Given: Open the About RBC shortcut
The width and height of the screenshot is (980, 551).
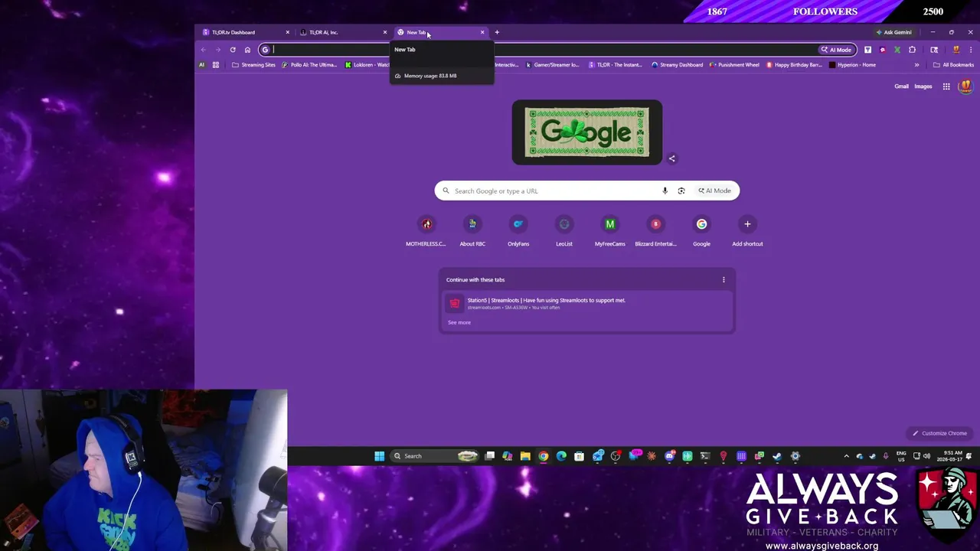Looking at the screenshot, I should click(472, 231).
